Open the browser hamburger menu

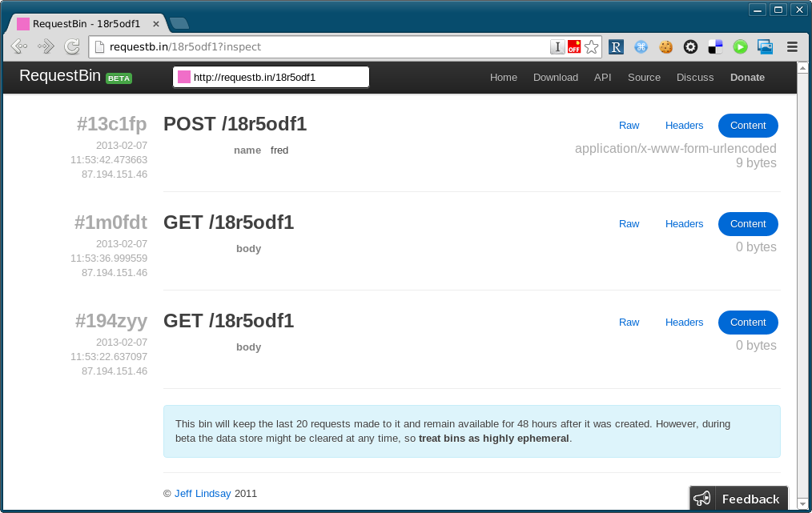click(x=792, y=47)
